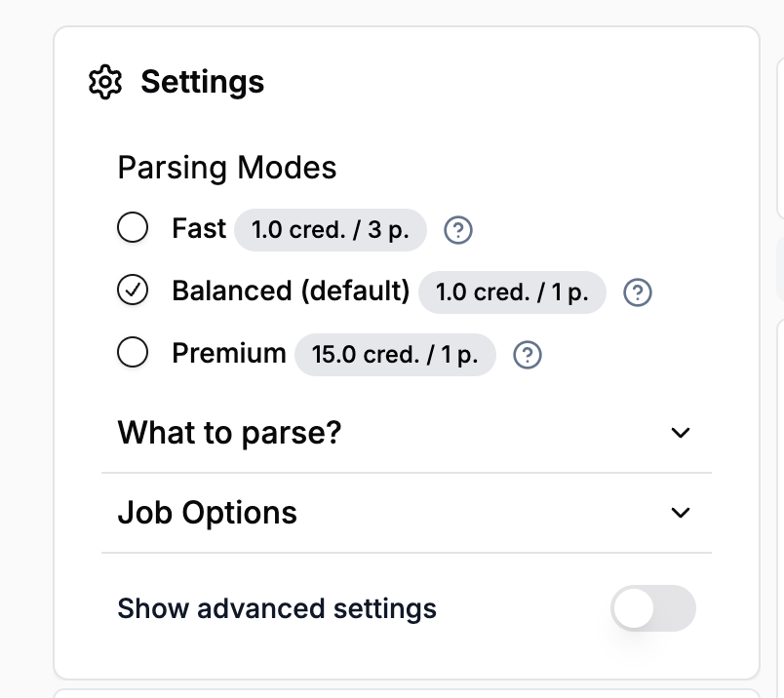Click the 1.0 cred. / 3 p. badge
This screenshot has width=784, height=698.
click(x=331, y=230)
